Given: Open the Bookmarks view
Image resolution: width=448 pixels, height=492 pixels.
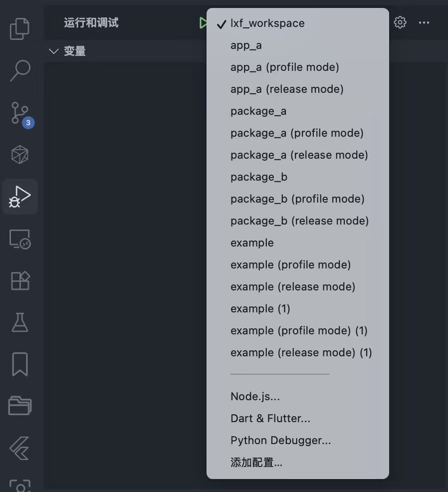Looking at the screenshot, I should (20, 365).
